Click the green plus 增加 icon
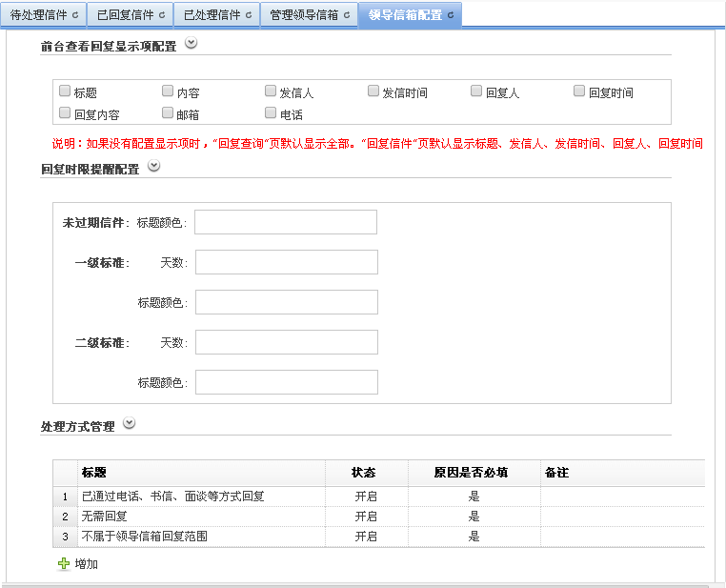 point(64,563)
